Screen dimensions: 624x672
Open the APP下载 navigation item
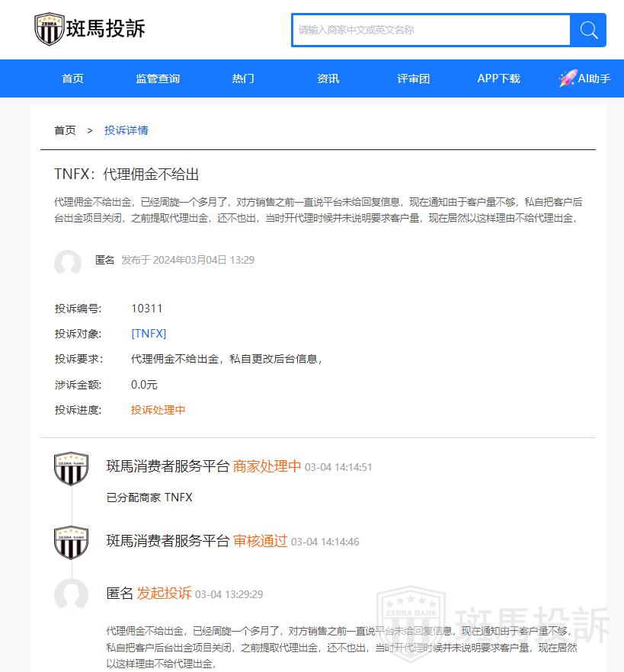[498, 78]
